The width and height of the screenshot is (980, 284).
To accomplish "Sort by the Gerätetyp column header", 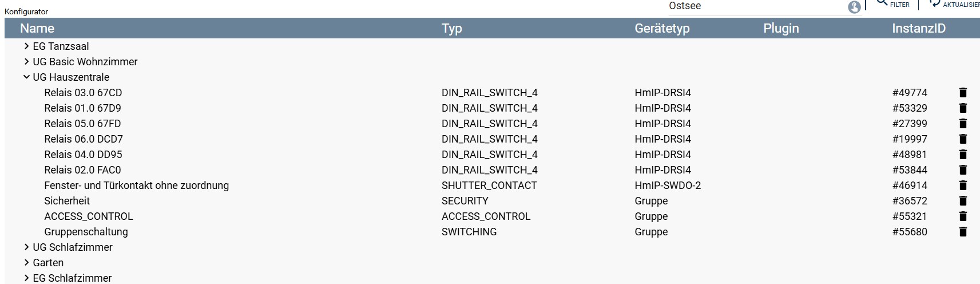I will pyautogui.click(x=662, y=28).
